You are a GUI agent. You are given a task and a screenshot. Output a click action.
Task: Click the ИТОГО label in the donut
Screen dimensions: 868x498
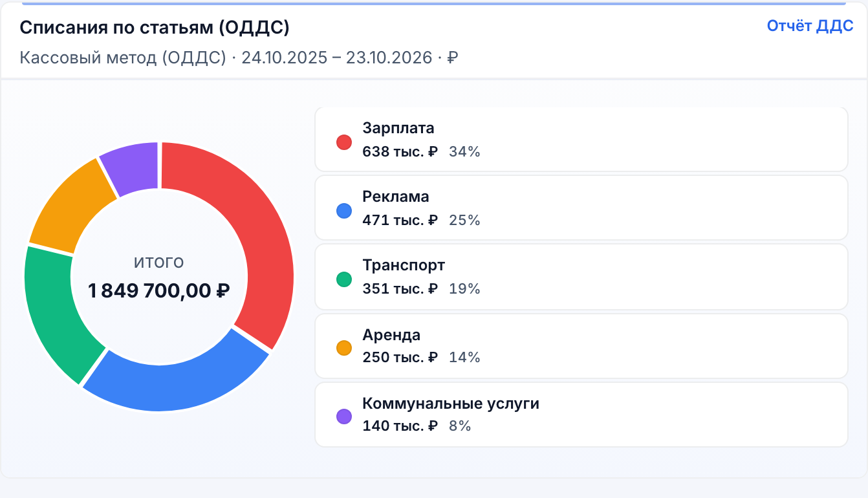click(x=159, y=263)
